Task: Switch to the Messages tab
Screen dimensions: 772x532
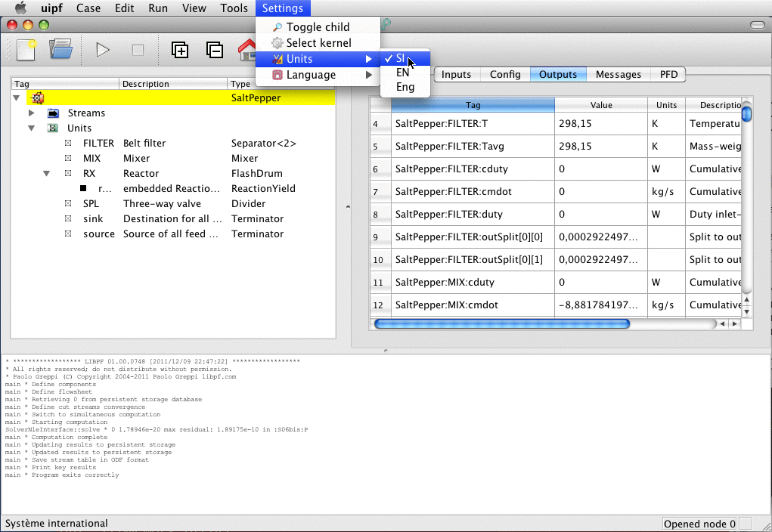Action: (x=618, y=74)
